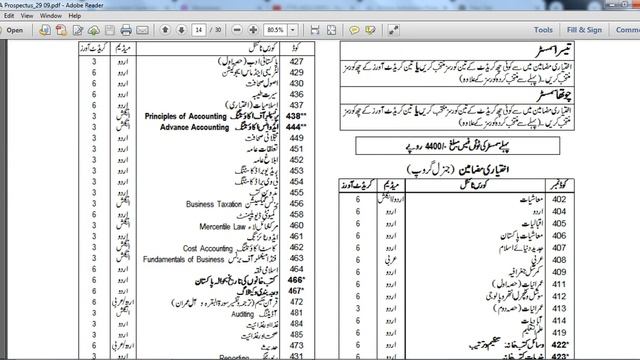Go to the previous page arrow
Viewport: 640px width, 360px height.
pyautogui.click(x=165, y=30)
